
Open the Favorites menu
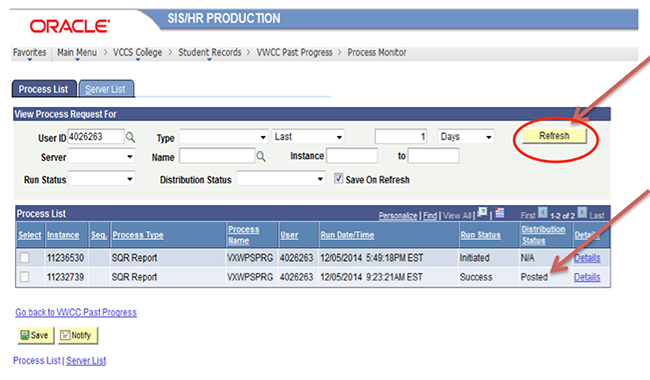click(x=29, y=53)
